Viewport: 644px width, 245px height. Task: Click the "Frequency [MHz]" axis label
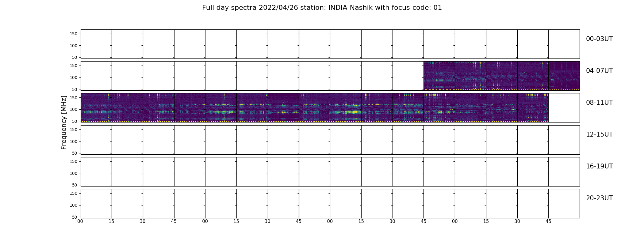64,123
